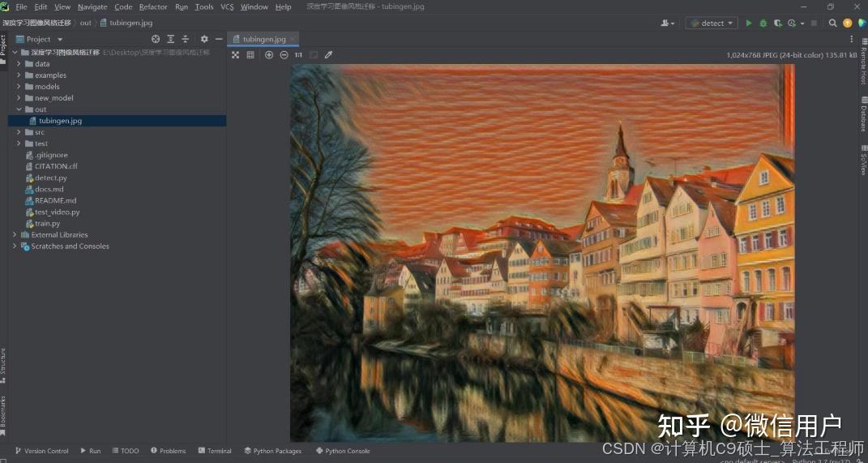
Task: Run with coverage icon in toolbar
Action: point(778,24)
